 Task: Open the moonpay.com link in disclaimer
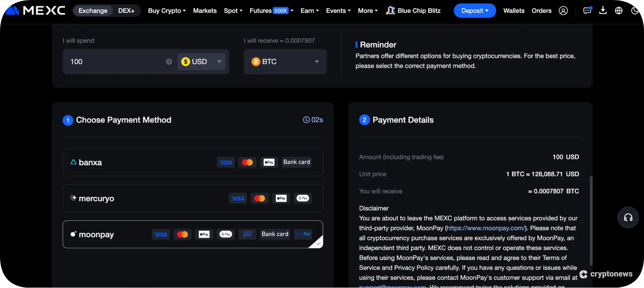[x=486, y=228]
